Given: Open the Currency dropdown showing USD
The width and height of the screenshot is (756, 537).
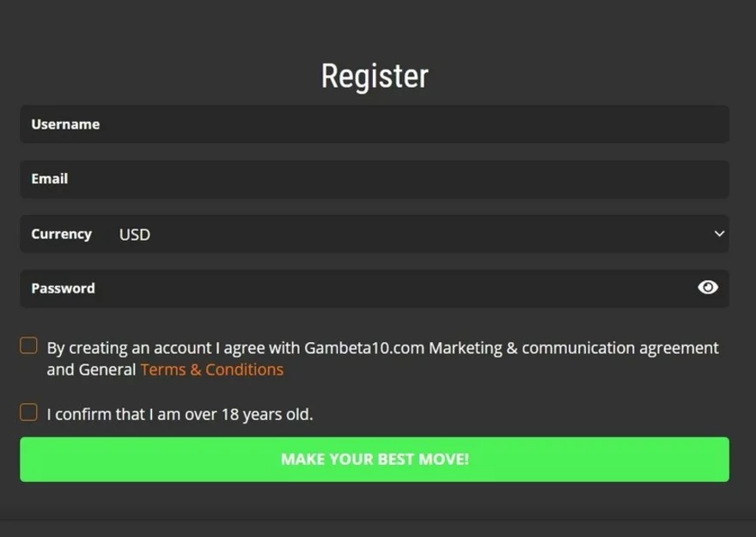Looking at the screenshot, I should click(375, 234).
